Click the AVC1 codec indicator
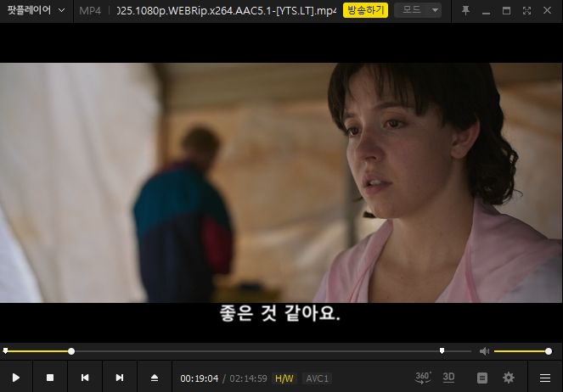The height and width of the screenshot is (392, 563). pyautogui.click(x=318, y=378)
